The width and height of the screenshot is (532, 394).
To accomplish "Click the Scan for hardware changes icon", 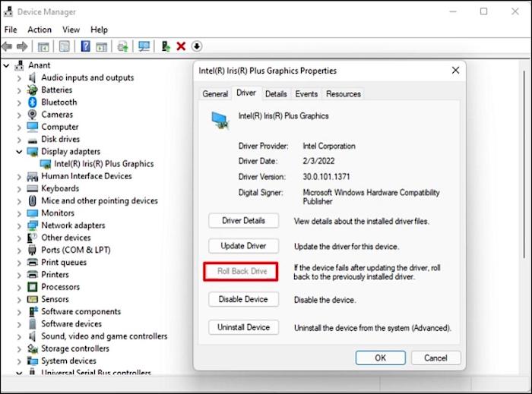I will 144,47.
